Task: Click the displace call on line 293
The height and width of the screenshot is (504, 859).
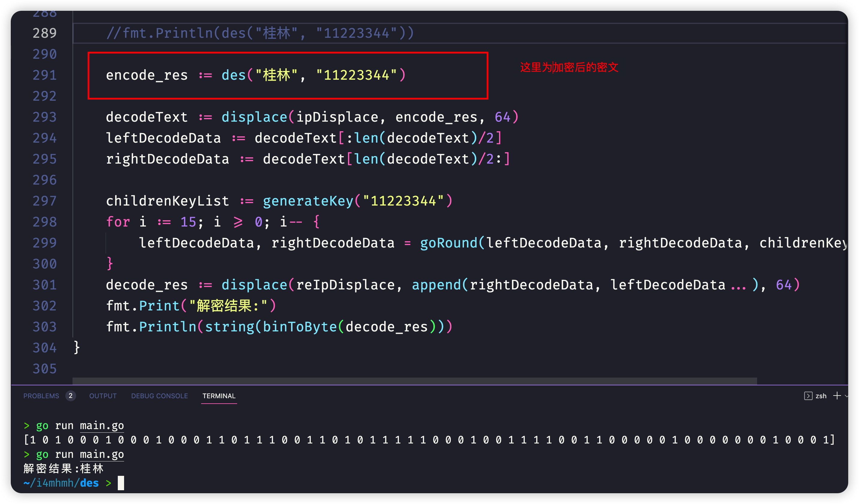Action: pyautogui.click(x=254, y=117)
